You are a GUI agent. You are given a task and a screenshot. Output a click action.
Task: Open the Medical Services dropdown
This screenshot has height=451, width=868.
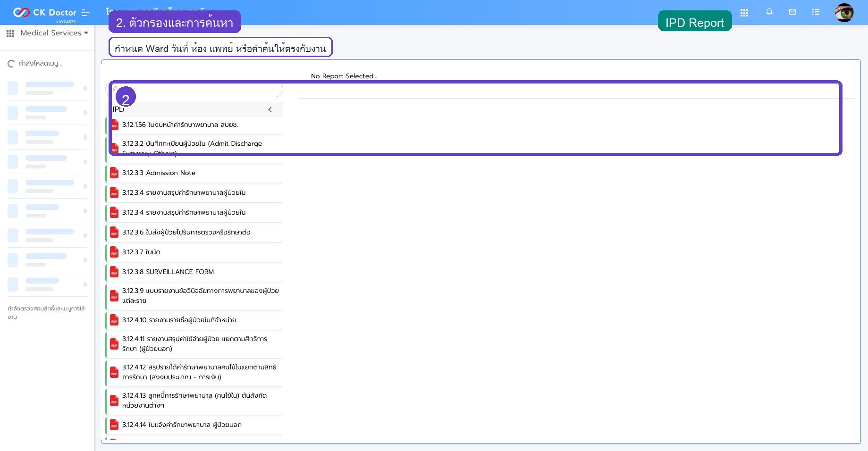(54, 33)
